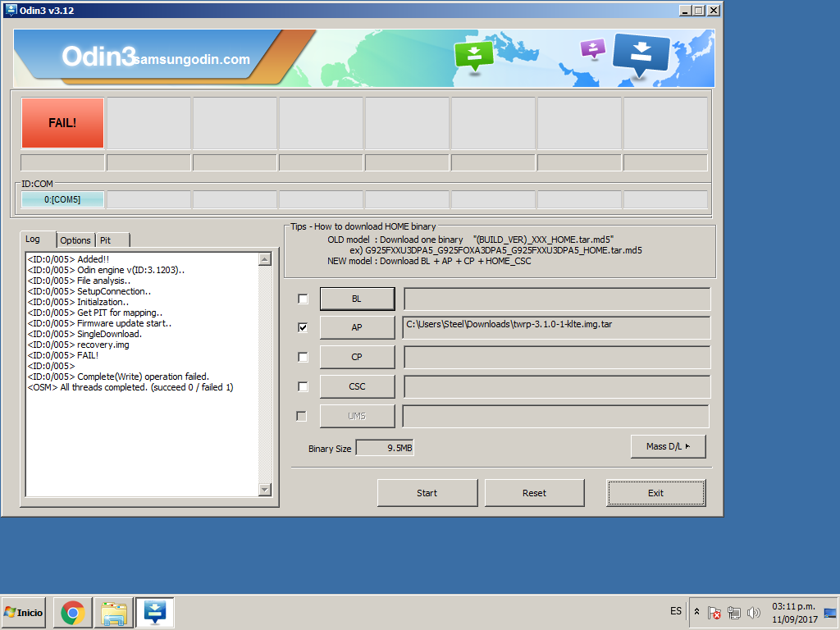Maximize the Odin3 window
The width and height of the screenshot is (840, 630).
(699, 10)
